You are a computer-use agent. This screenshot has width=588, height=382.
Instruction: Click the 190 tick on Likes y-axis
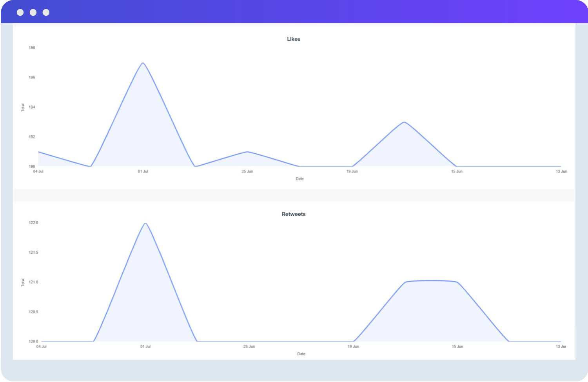[32, 166]
